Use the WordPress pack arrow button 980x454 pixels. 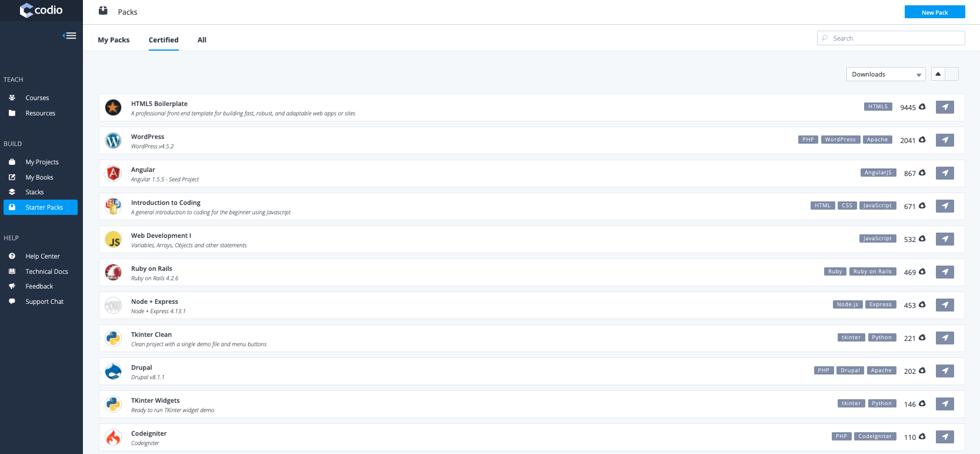tap(945, 140)
